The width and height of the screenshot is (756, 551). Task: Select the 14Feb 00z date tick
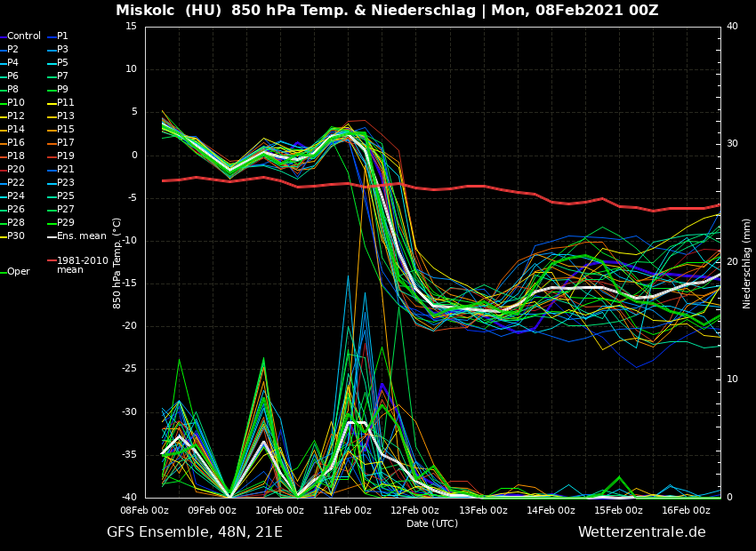(x=551, y=511)
